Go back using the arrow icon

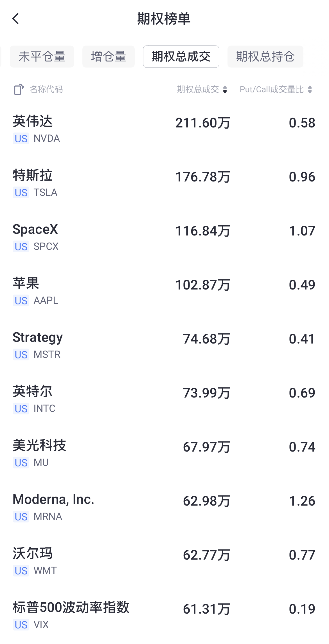[x=16, y=19]
